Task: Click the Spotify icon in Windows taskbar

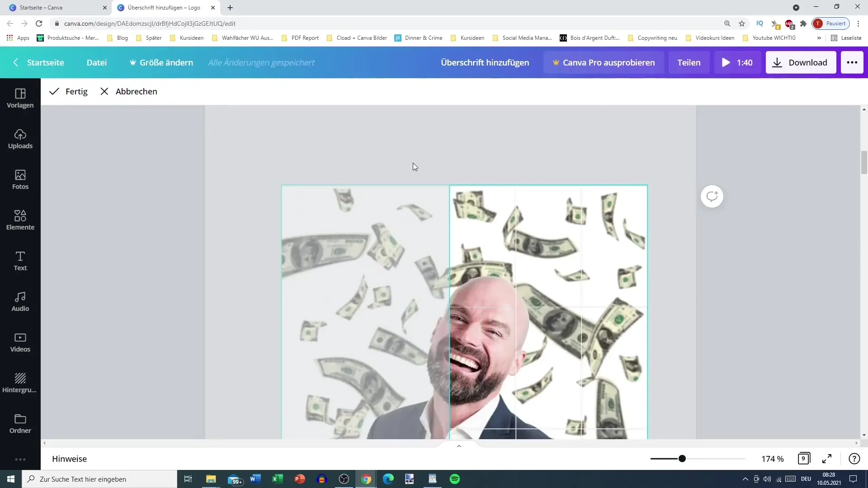Action: click(x=454, y=479)
